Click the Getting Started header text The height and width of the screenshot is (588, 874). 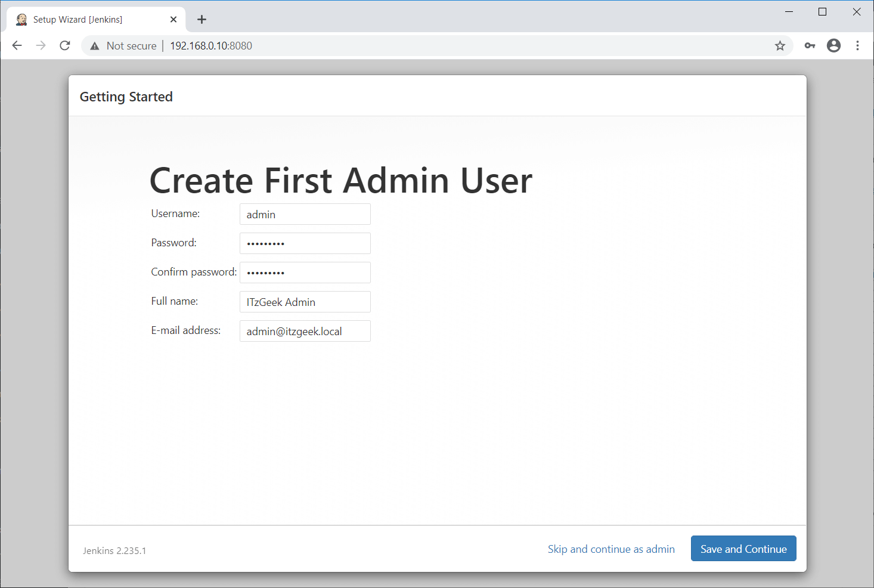point(126,97)
